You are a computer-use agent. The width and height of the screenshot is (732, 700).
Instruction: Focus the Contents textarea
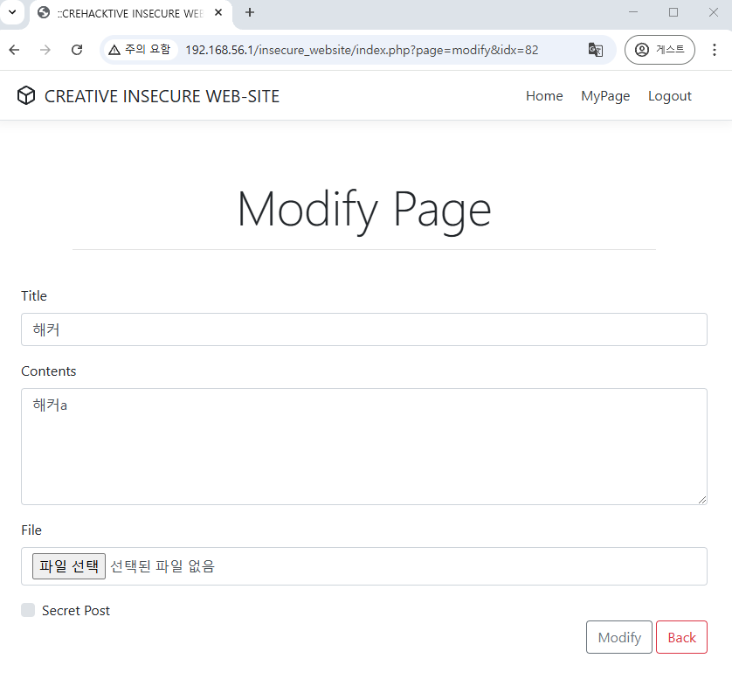click(x=364, y=447)
